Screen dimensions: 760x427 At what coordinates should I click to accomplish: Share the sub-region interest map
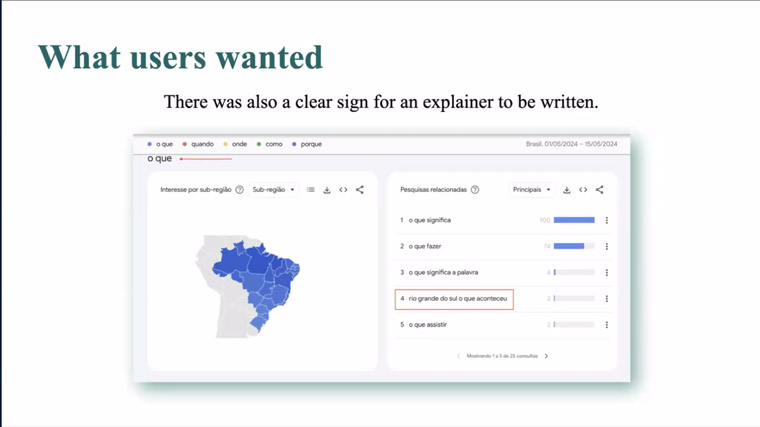click(x=360, y=190)
